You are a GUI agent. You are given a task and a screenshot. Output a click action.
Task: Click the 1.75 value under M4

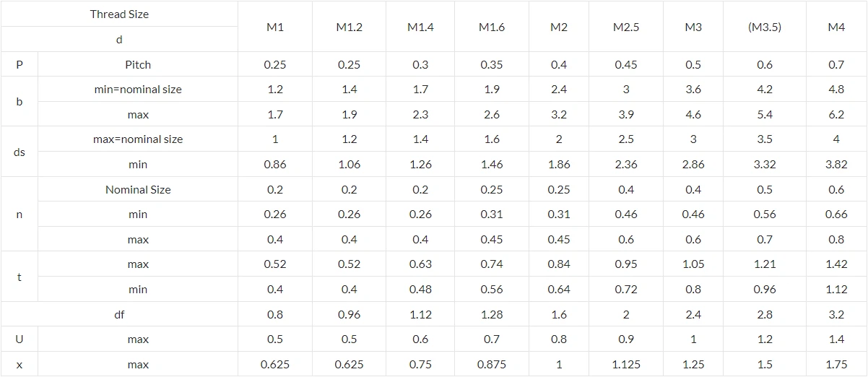pos(836,365)
